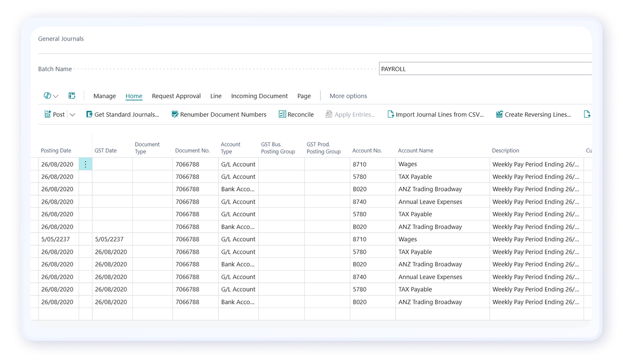623x364 pixels.
Task: Select the Annual Leave Expenses account name cell
Action: point(430,202)
